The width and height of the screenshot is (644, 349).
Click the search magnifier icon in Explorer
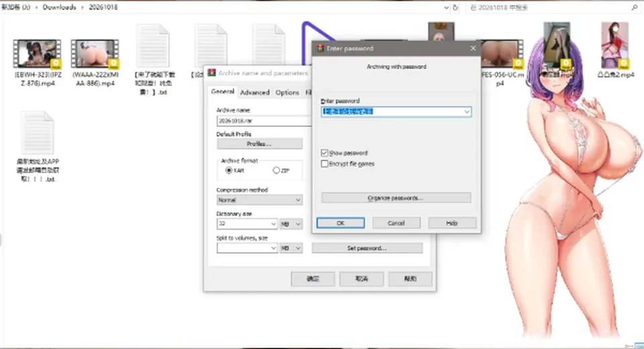tap(634, 7)
